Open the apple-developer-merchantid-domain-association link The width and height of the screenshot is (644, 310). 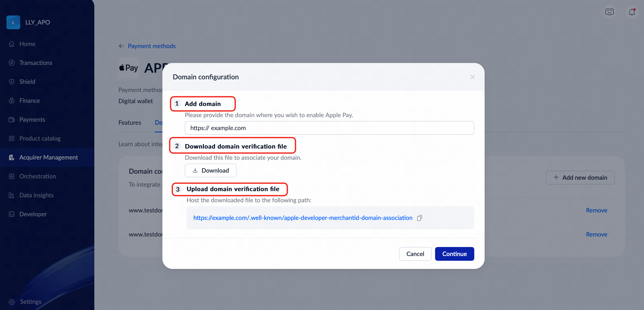pos(302,218)
